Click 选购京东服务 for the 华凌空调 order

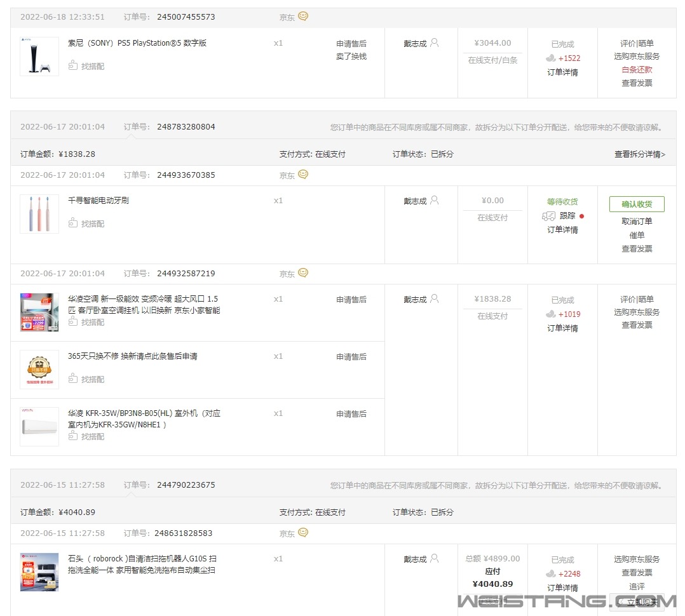637,312
